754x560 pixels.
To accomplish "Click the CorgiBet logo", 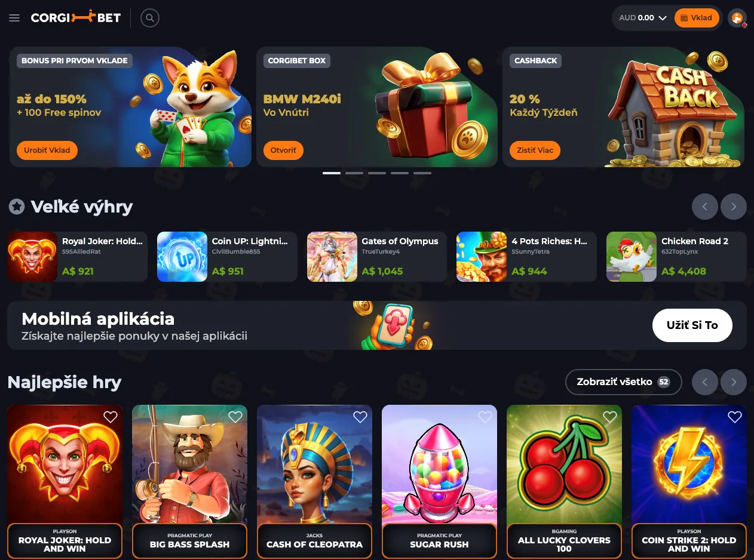I will pyautogui.click(x=76, y=18).
